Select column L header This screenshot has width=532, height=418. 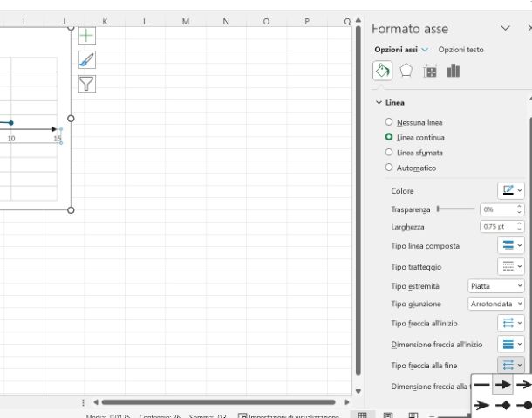pos(145,22)
